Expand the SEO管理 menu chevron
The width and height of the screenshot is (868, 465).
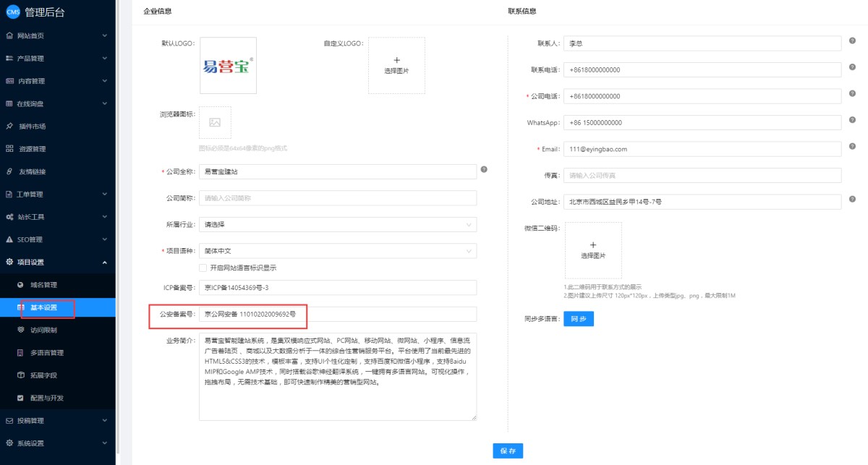(x=105, y=239)
